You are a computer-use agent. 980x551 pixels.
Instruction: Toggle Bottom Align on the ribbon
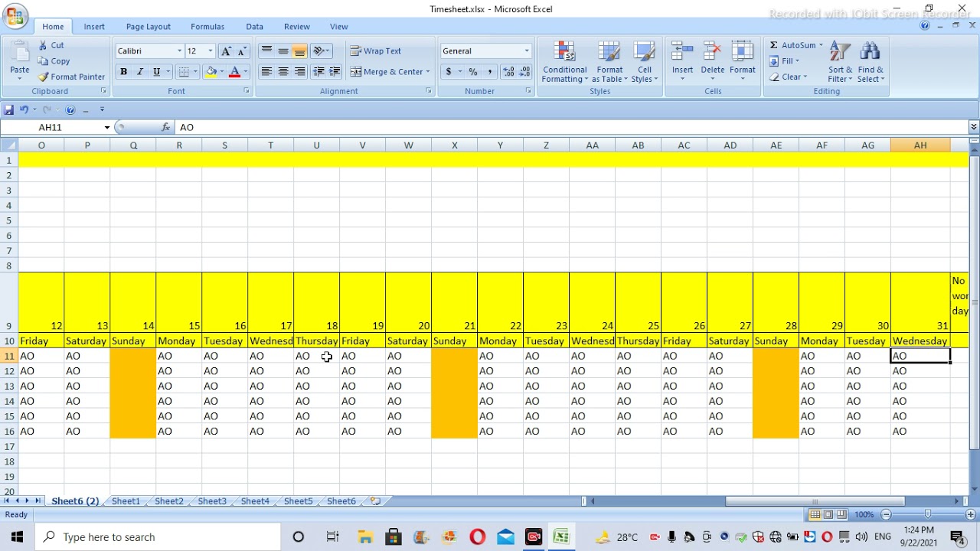(x=300, y=51)
